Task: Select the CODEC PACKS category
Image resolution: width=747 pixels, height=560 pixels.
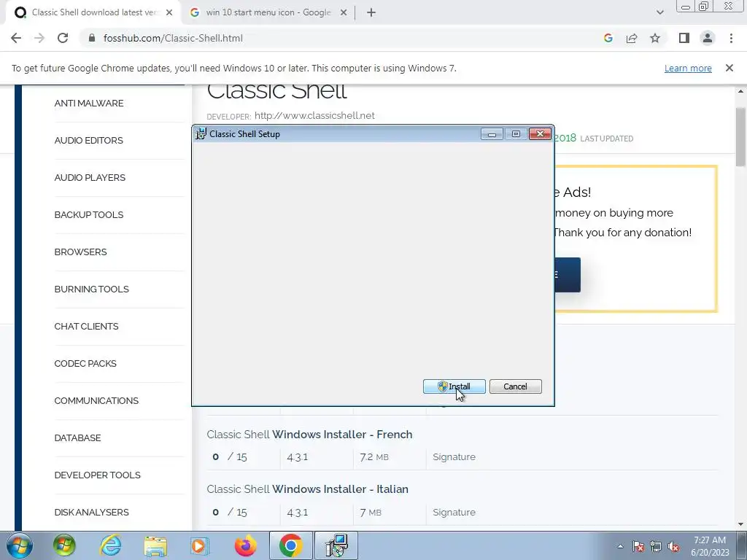Action: click(85, 363)
